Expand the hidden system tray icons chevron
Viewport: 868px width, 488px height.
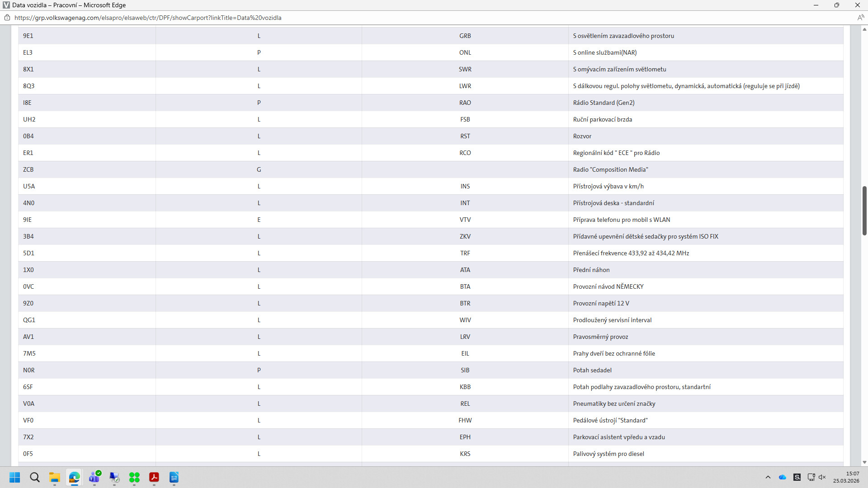[x=768, y=477]
